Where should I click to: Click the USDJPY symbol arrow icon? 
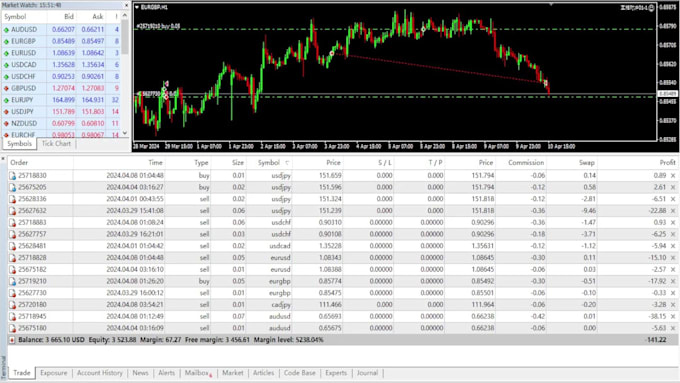(6, 111)
